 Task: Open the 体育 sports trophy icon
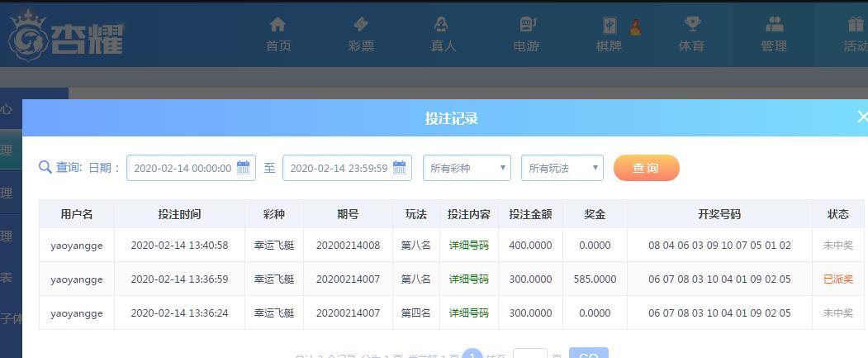click(691, 25)
